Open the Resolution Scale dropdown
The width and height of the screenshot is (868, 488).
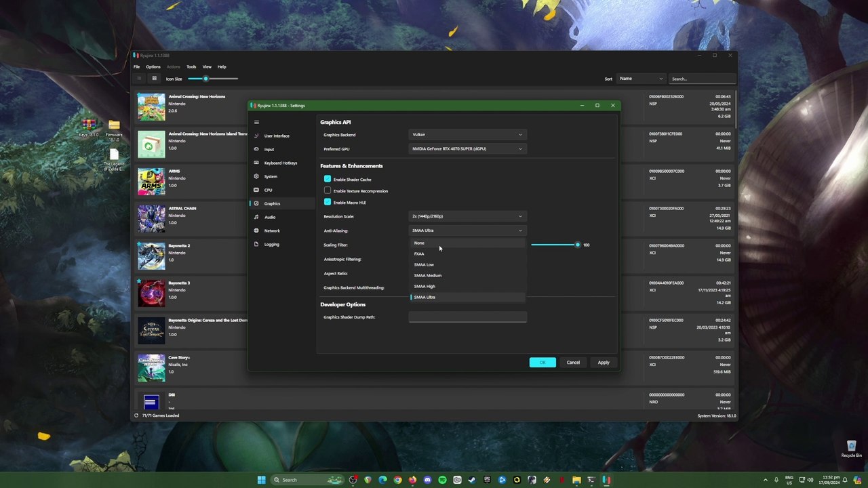(x=467, y=216)
